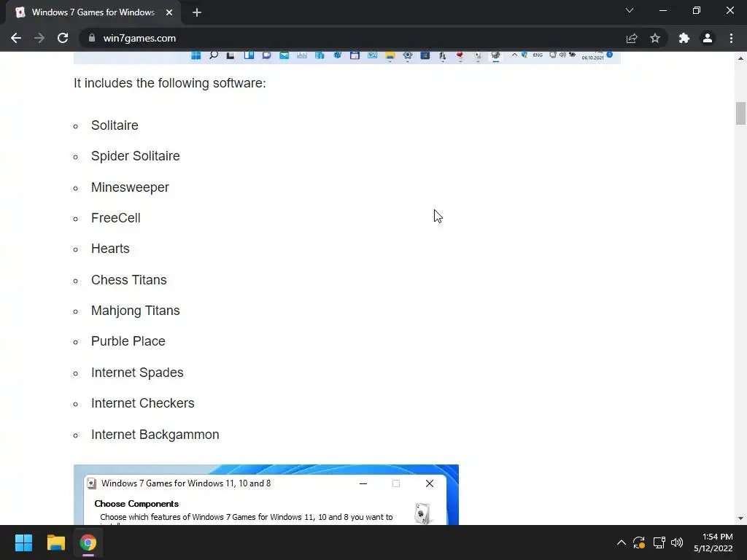Open the Chrome extensions puzzle menu
The height and width of the screenshot is (560, 747).
684,38
